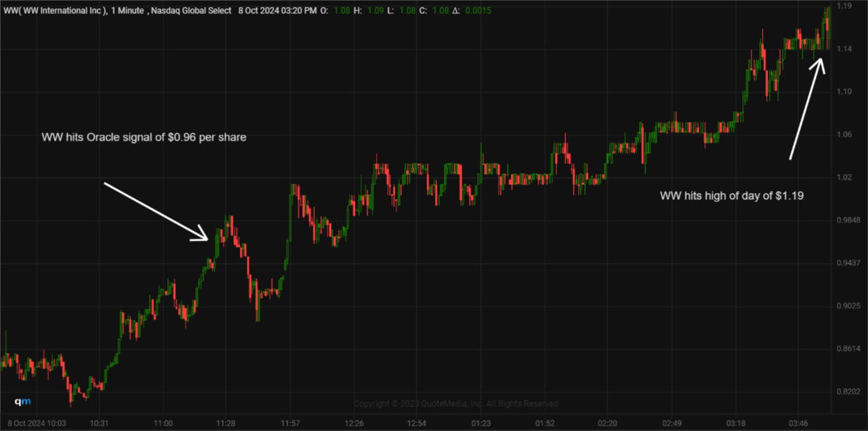Viewport: 868px width, 431px height.
Task: Click the 12:26 time axis label
Action: click(x=353, y=423)
